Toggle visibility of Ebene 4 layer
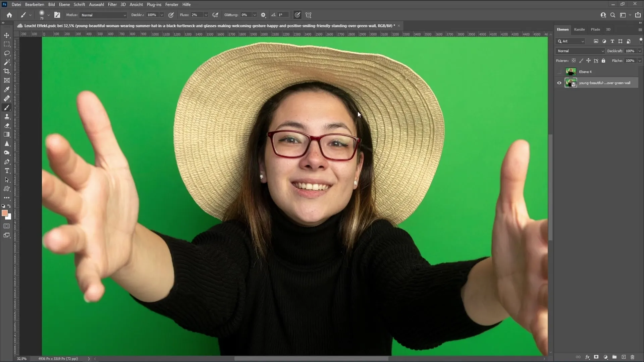 (559, 72)
